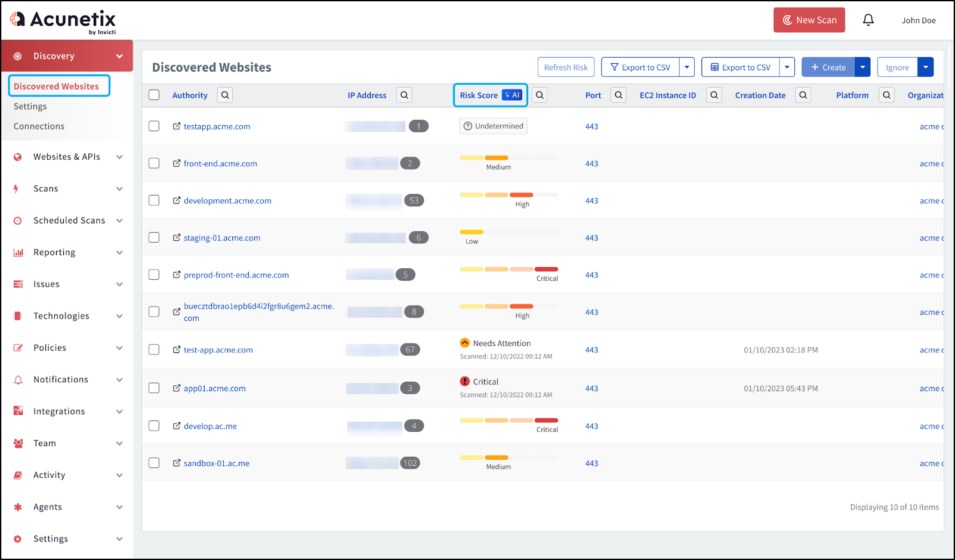
Task: Click the Refresh Risk button
Action: pos(566,67)
